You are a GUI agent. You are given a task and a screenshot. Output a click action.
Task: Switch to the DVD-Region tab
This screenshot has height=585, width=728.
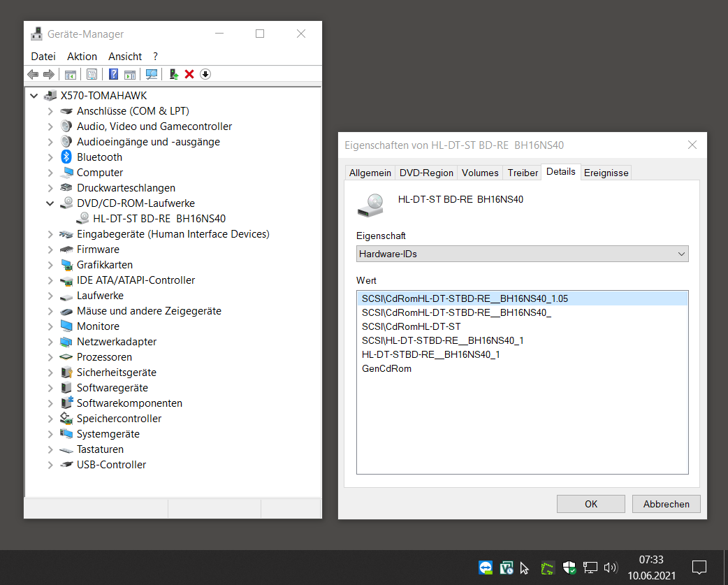pos(426,173)
